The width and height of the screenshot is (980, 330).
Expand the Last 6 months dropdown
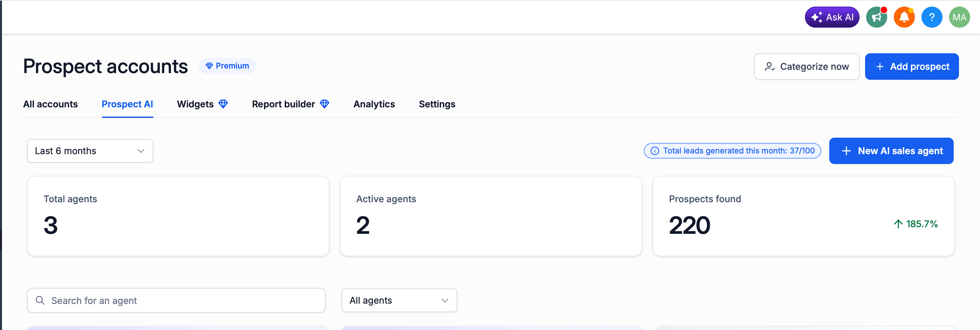coord(90,151)
